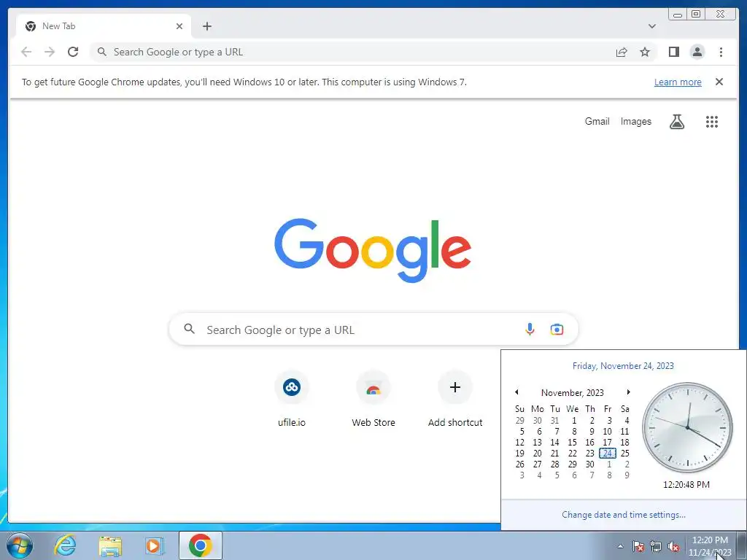Select the New Tab tab
The image size is (747, 560).
[102, 26]
